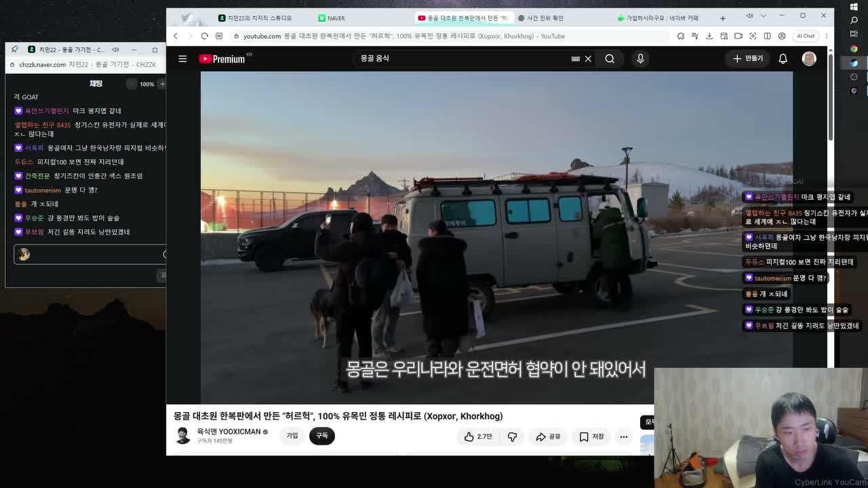Open Chrome from the Windows taskbar
Viewport: 868px width, 488px height.
(x=854, y=49)
